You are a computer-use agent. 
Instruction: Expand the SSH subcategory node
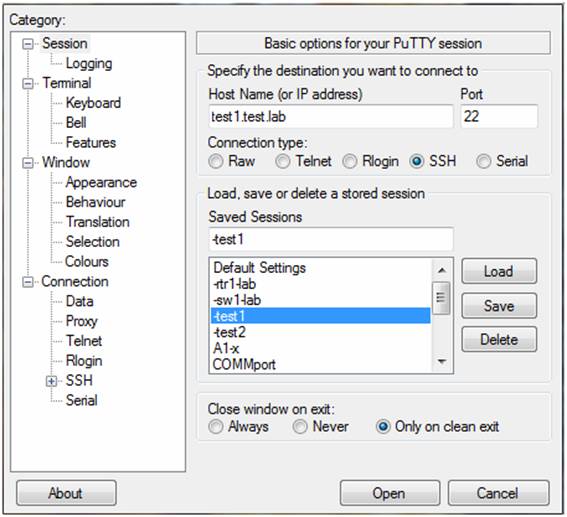click(52, 381)
